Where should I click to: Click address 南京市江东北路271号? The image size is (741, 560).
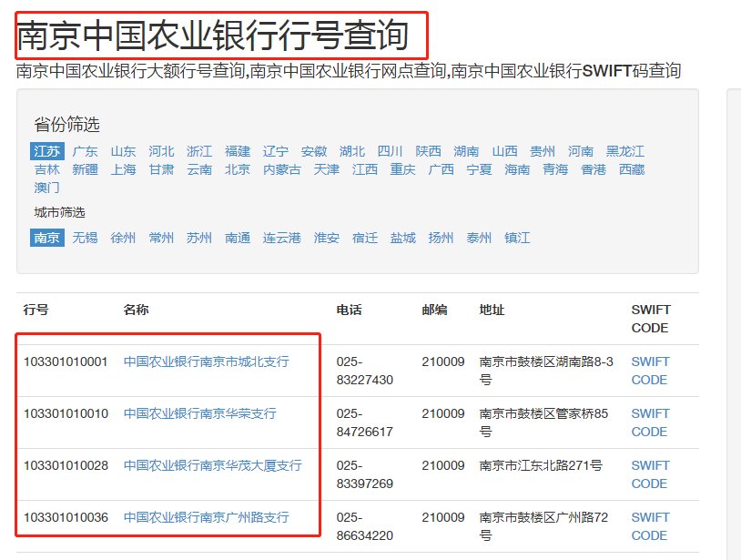pos(541,465)
